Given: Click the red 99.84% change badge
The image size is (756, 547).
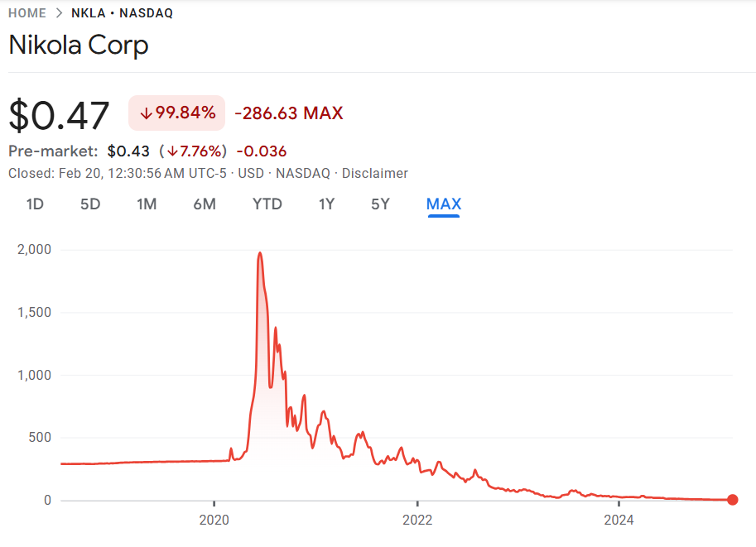Looking at the screenshot, I should coord(176,113).
